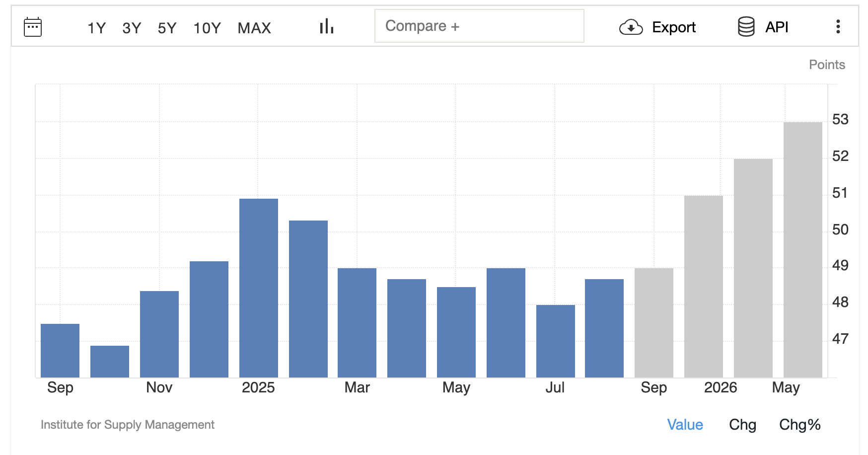The image size is (868, 455).
Task: Show the 10Y history range
Action: click(x=207, y=28)
